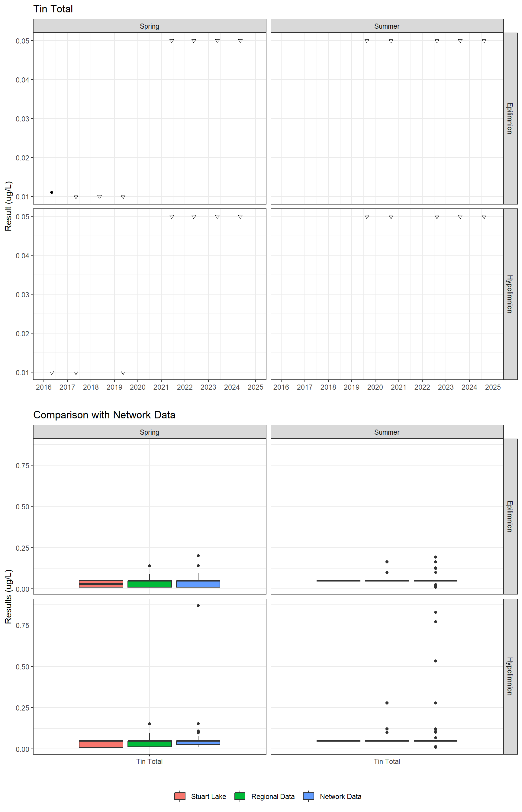Click the '2020' tick label under the Spring panel

138,387
